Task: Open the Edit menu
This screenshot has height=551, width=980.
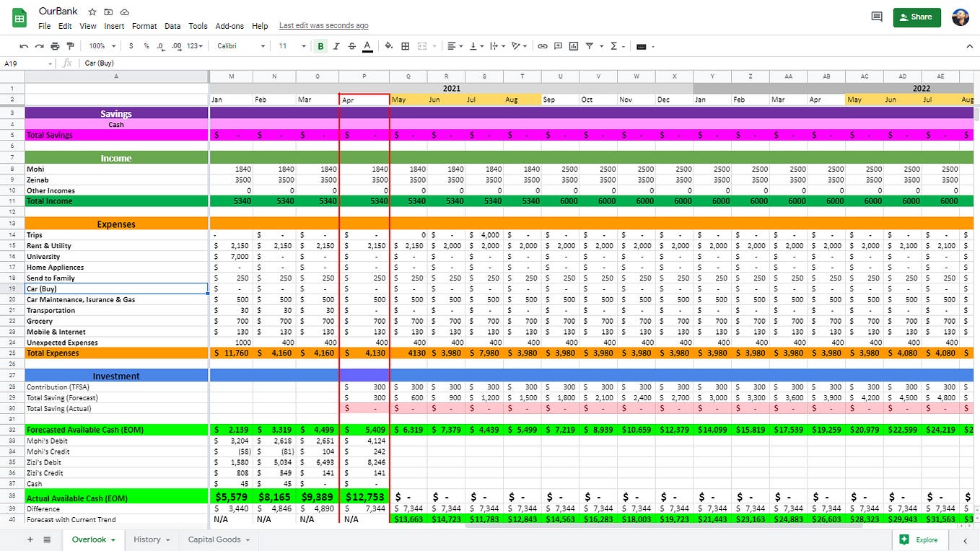Action: 65,26
